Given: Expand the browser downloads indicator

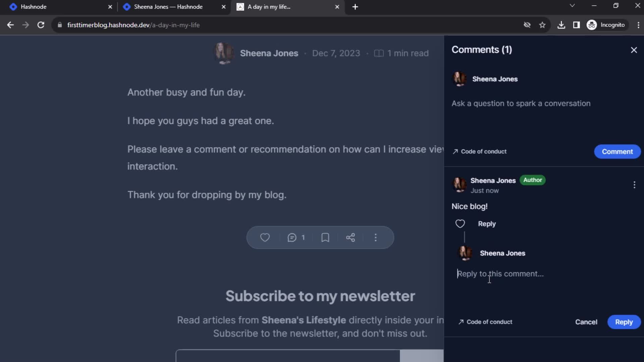Looking at the screenshot, I should point(560,25).
